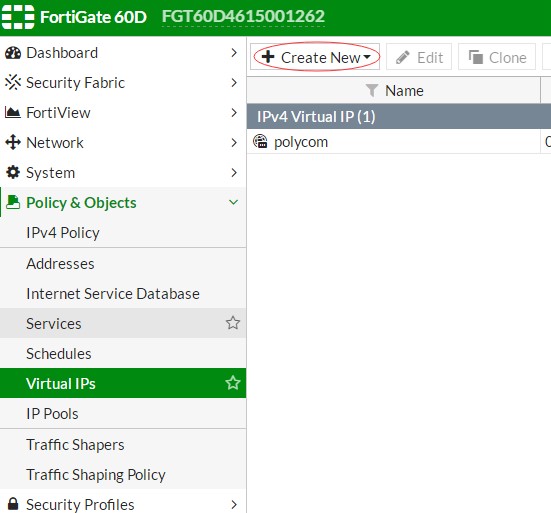This screenshot has height=513, width=551.
Task: Favorite the Services menu entry star
Action: tap(233, 323)
